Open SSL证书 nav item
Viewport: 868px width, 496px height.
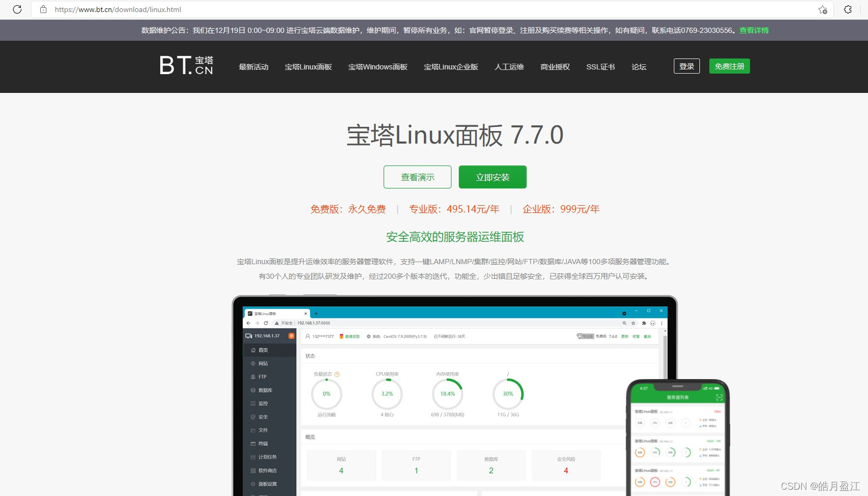(x=601, y=67)
